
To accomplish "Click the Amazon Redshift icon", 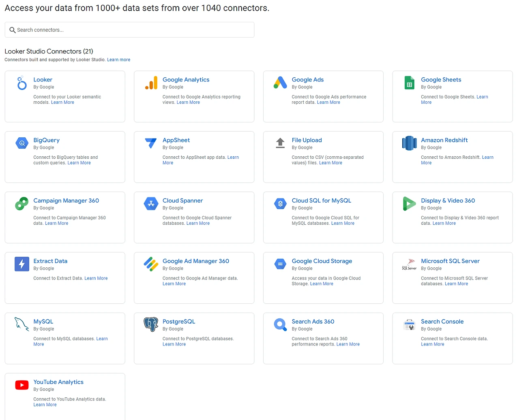I will click(x=410, y=143).
